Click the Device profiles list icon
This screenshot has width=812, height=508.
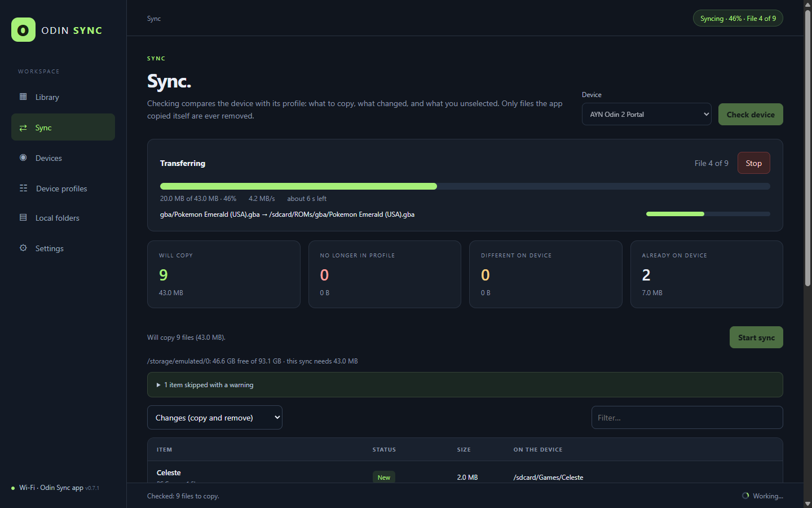(23, 188)
